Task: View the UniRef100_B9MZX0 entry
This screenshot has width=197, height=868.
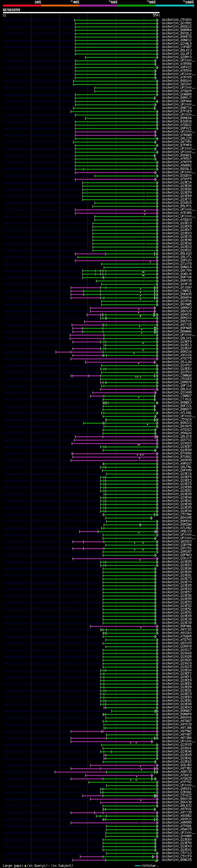Action: [176, 318]
